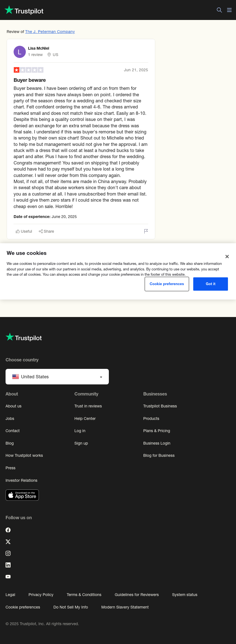Open Trustpilot Business link
Screen dimensions: 236x644
coord(160,406)
